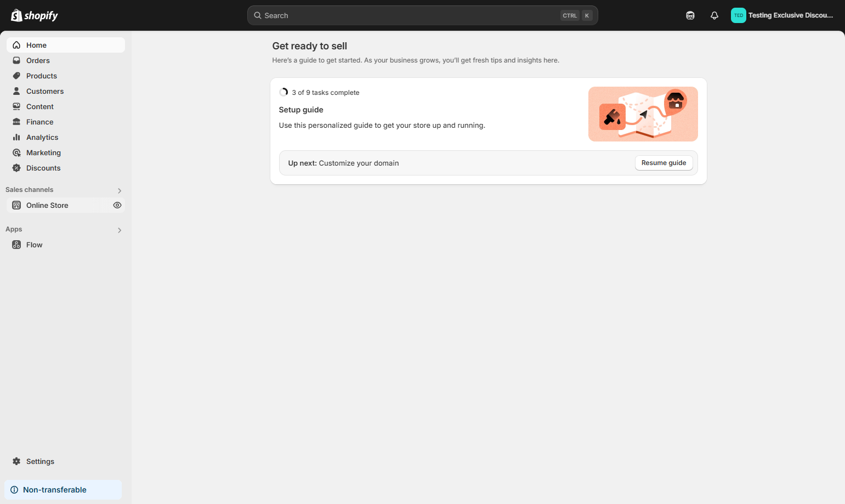Click the Marketing menu label
This screenshot has width=845, height=504.
pyautogui.click(x=43, y=152)
